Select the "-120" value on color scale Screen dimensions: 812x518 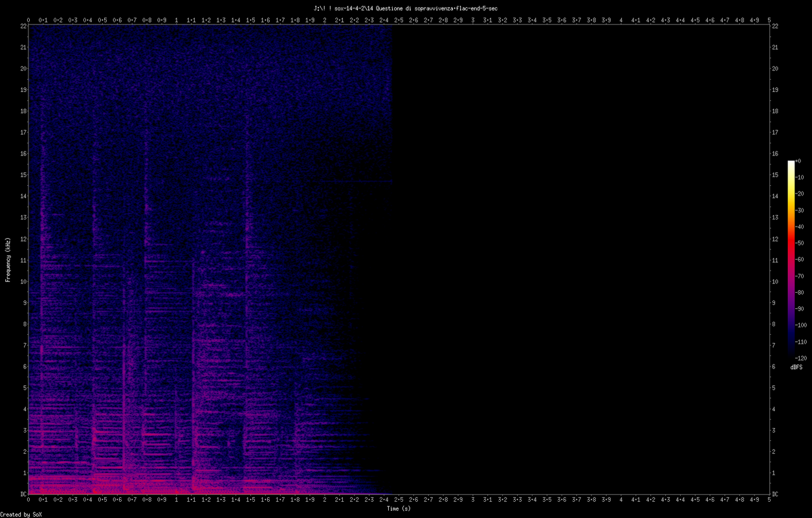[x=801, y=358]
